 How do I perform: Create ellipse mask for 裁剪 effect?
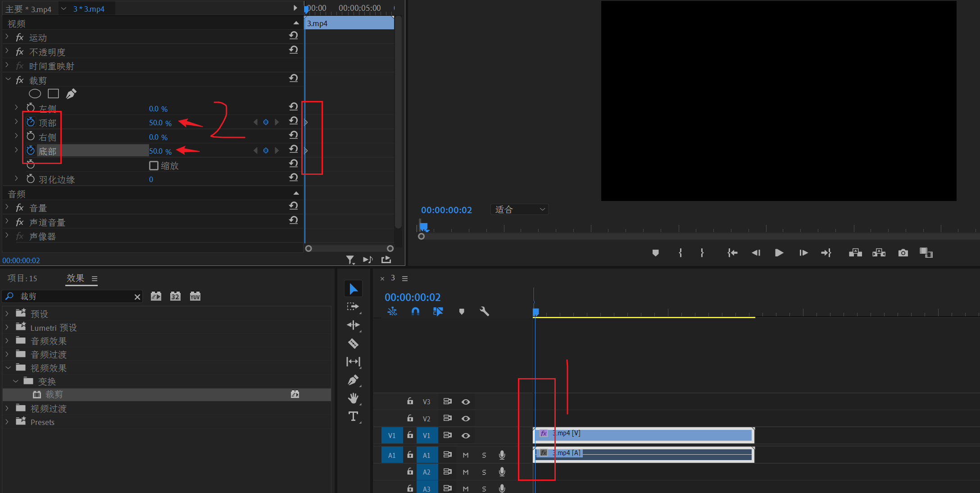(35, 94)
